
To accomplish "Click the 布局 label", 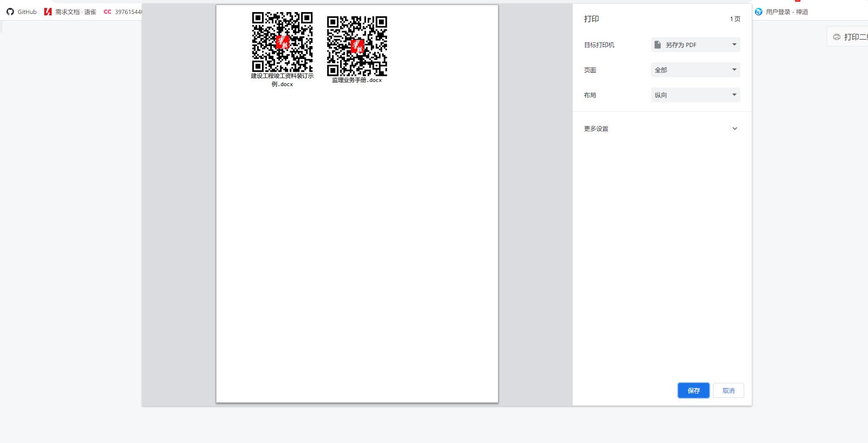I will pyautogui.click(x=590, y=95).
